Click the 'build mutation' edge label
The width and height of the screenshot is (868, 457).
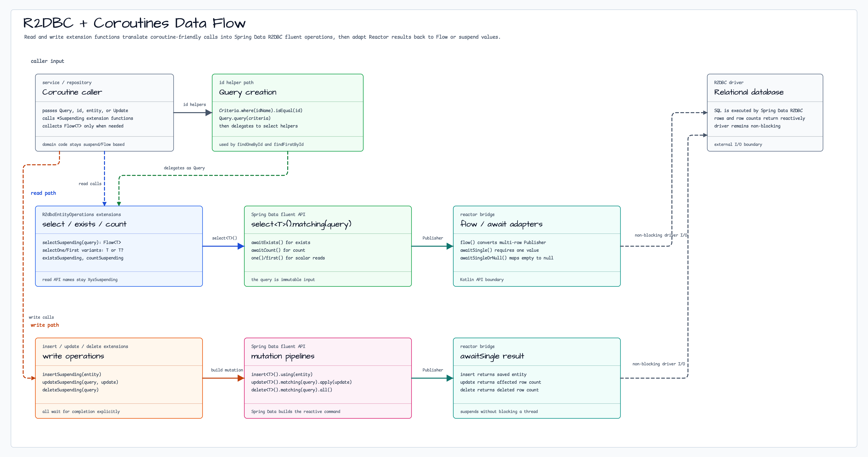[x=227, y=370]
